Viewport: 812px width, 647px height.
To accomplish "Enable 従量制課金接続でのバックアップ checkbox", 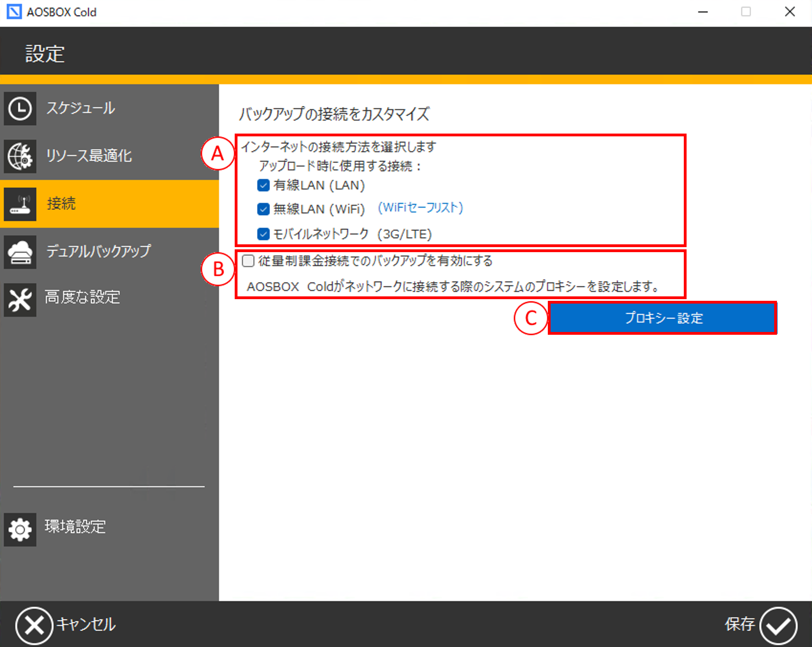I will [248, 261].
